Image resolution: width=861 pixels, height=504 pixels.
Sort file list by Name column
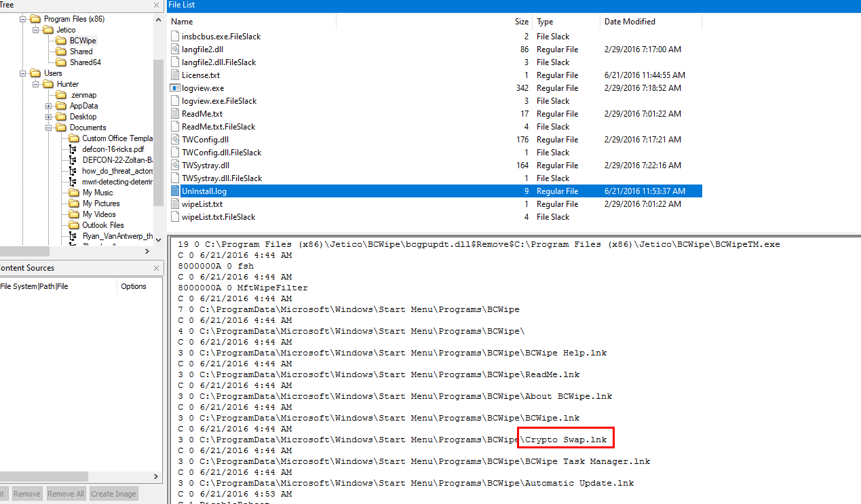252,22
